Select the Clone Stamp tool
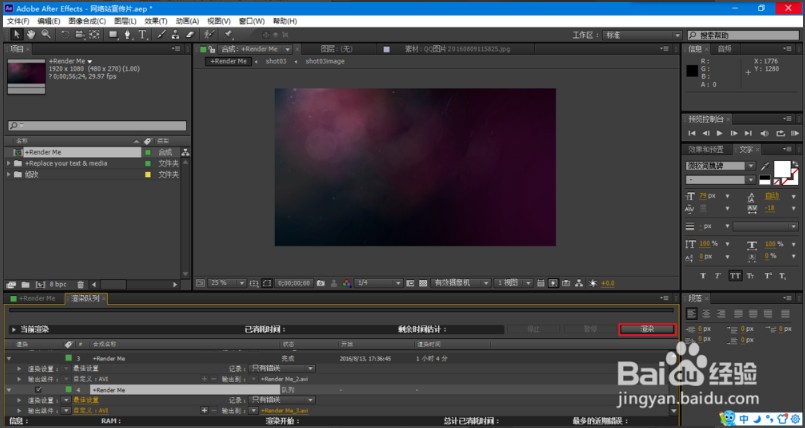Screen dimensions: 805x428 point(178,34)
